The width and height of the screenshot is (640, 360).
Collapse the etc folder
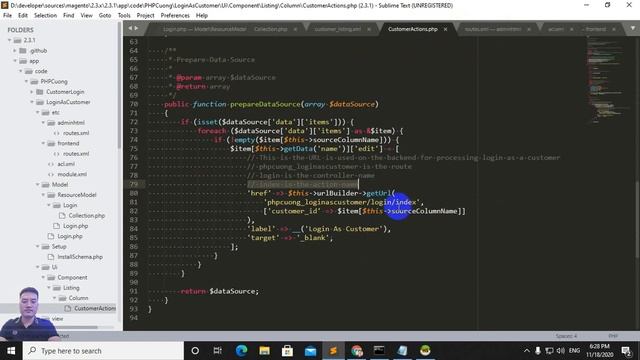38,112
